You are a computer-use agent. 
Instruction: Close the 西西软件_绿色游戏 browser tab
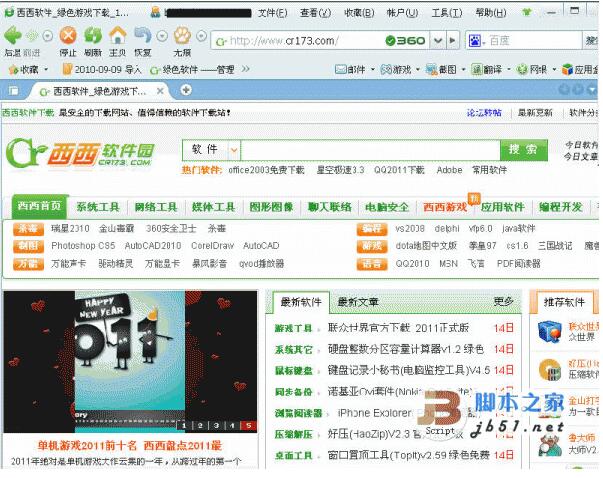pos(160,91)
